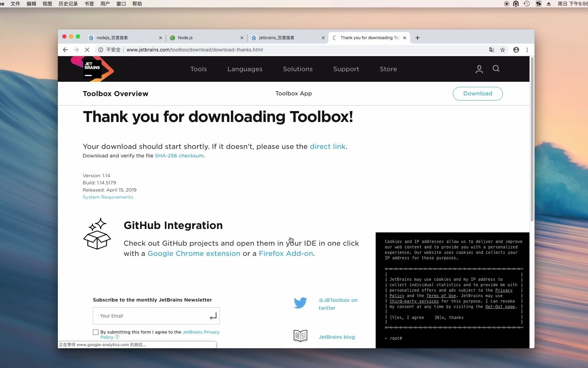Click the GitHub Integration box icon
The image size is (588, 368).
(x=97, y=234)
